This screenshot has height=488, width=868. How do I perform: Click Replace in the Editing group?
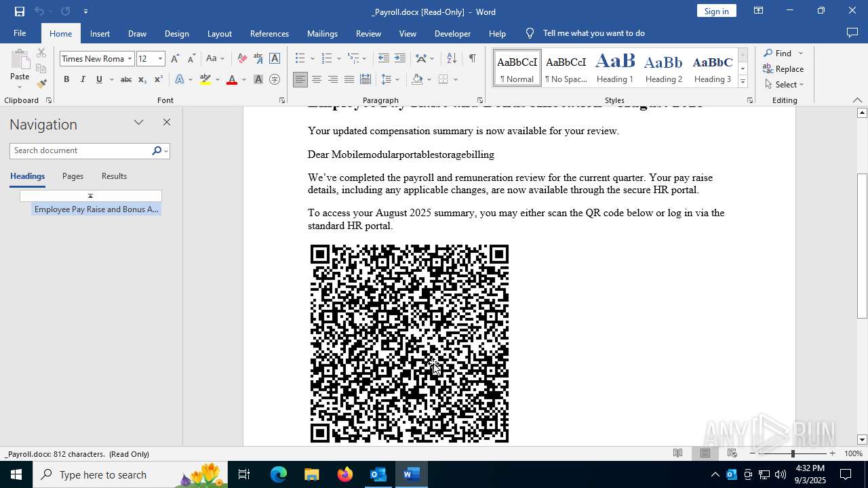784,69
